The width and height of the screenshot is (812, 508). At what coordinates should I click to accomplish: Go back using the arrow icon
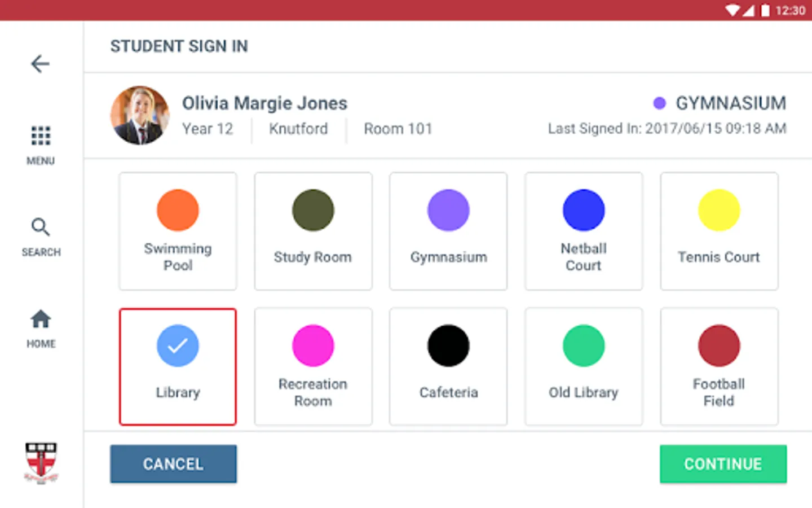pyautogui.click(x=40, y=64)
